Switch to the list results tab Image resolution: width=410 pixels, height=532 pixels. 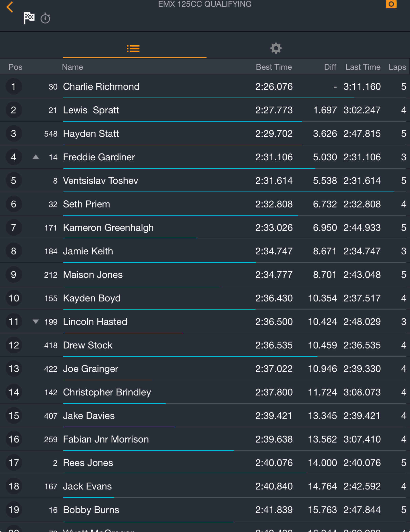[x=133, y=48]
